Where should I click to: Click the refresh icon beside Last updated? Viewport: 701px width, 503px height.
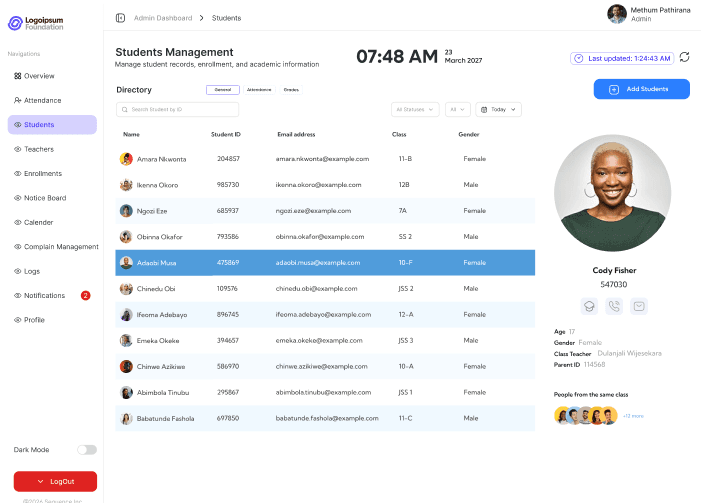pos(684,57)
